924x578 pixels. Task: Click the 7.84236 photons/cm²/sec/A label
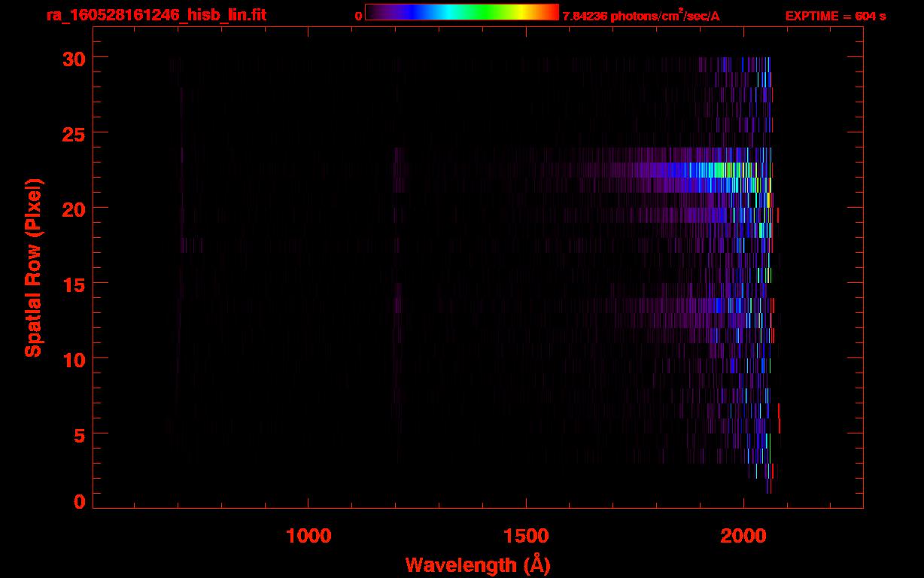point(641,15)
